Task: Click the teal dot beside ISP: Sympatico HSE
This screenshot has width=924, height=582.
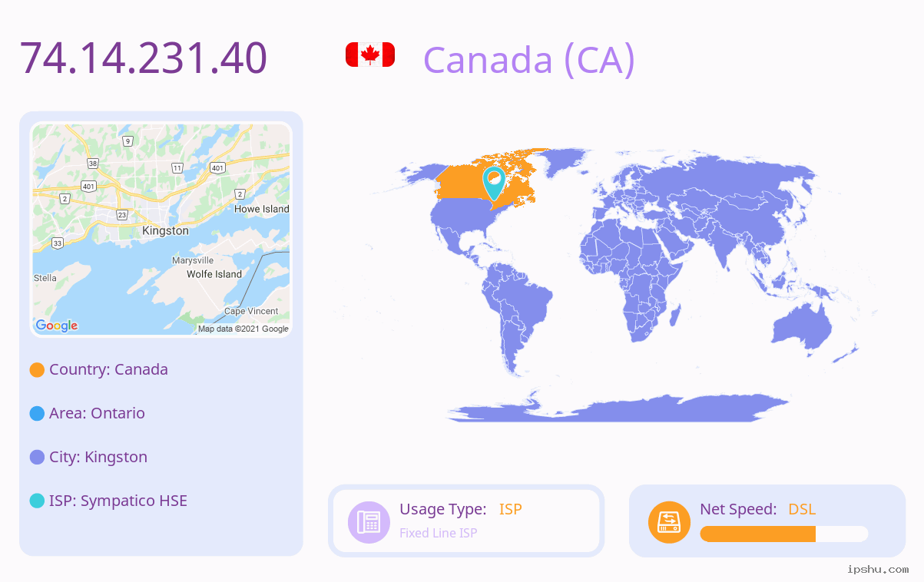Action: pyautogui.click(x=37, y=501)
